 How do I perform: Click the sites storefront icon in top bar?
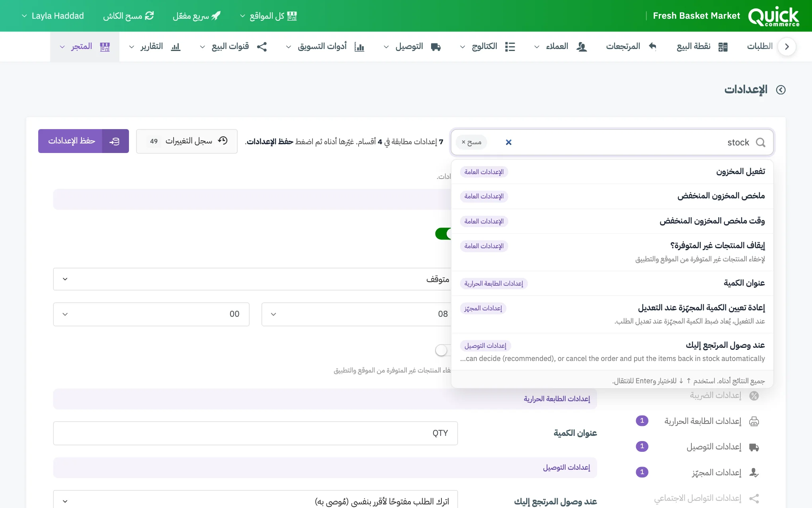[292, 16]
